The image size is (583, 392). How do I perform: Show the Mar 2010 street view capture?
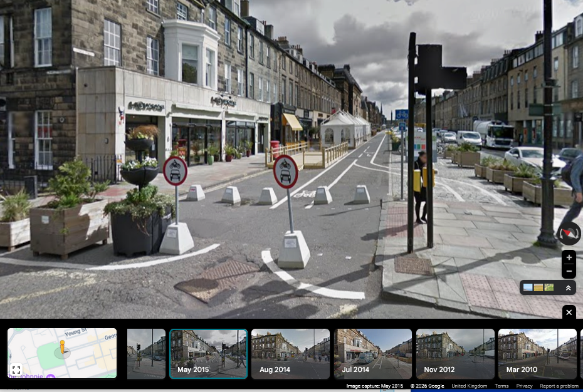point(537,354)
